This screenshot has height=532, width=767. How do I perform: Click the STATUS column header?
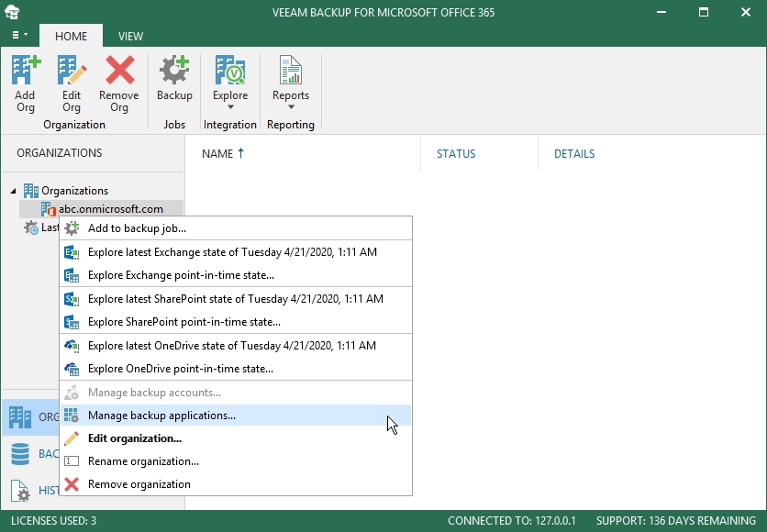pyautogui.click(x=456, y=154)
